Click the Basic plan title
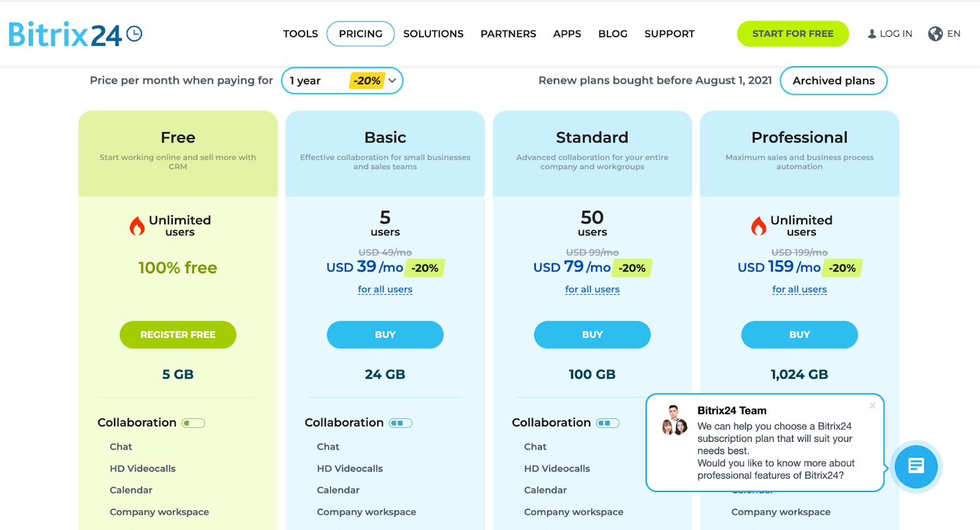The image size is (980, 530). tap(385, 137)
